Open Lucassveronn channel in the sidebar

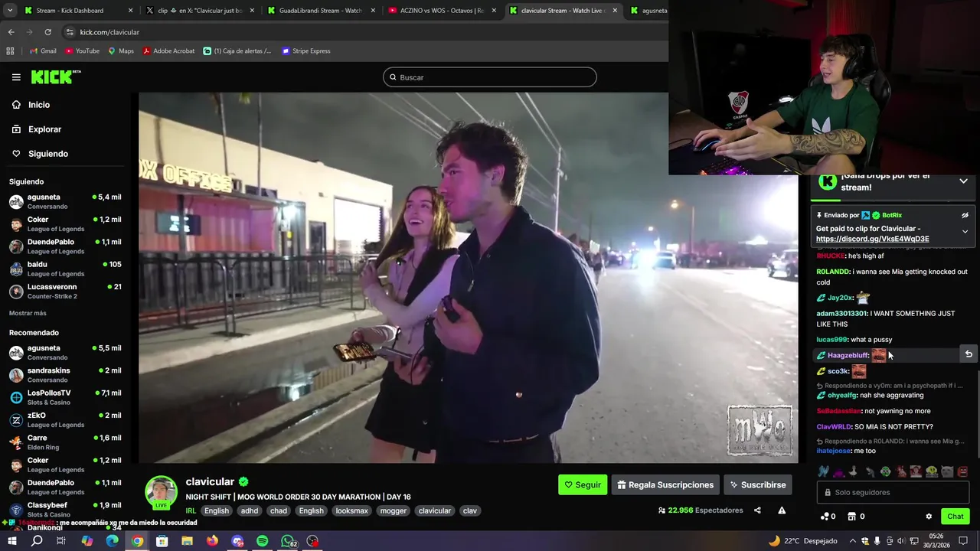[x=65, y=291]
